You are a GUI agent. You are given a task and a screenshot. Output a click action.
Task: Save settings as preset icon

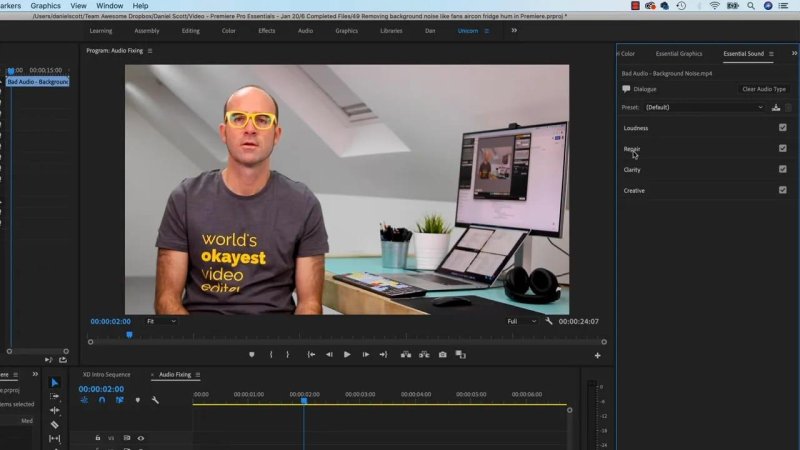point(776,108)
